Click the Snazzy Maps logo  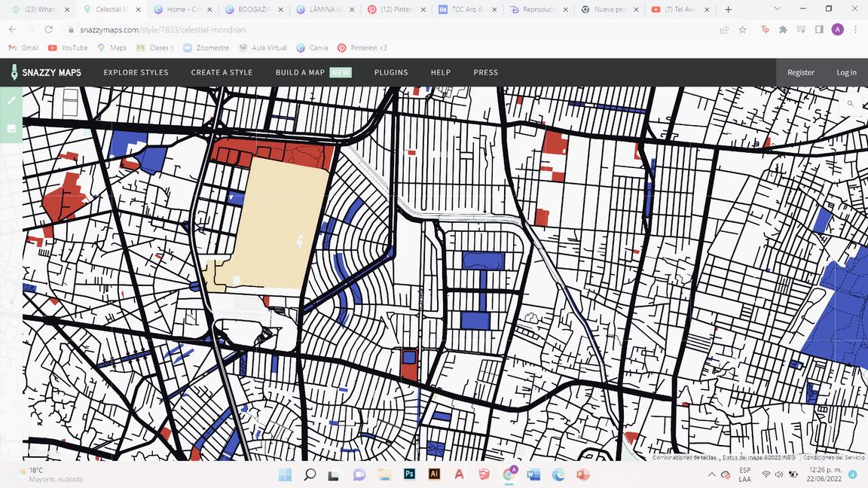point(47,72)
